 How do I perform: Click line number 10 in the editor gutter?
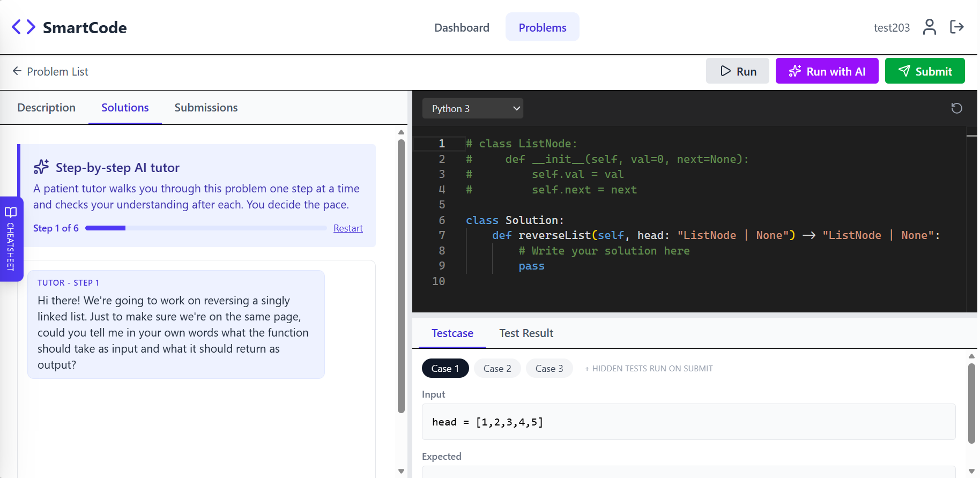[439, 281]
